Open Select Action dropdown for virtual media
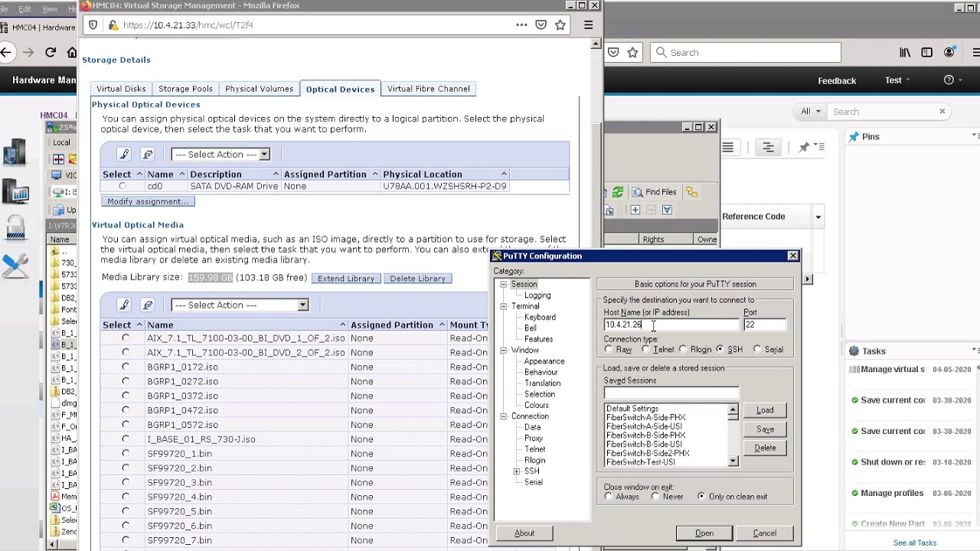The height and width of the screenshot is (551, 980). tap(240, 305)
